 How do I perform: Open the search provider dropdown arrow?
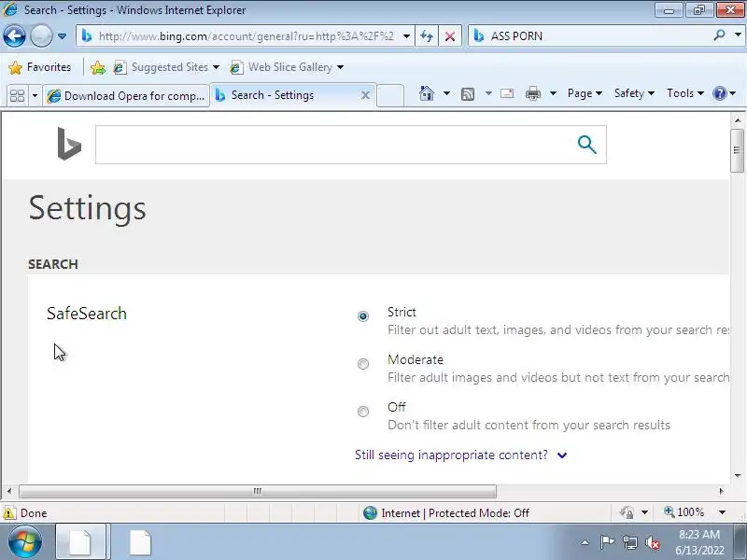(738, 35)
